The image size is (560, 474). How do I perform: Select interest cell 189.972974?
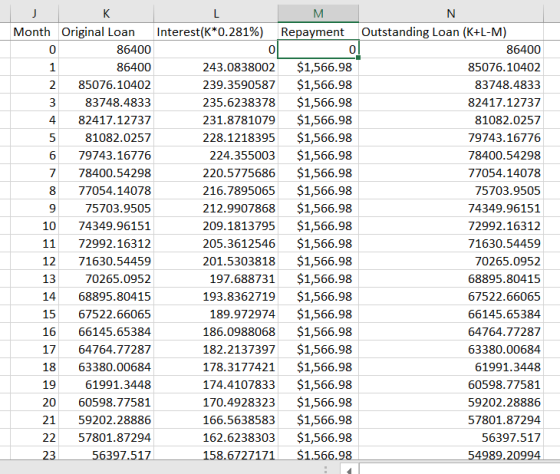pos(216,314)
